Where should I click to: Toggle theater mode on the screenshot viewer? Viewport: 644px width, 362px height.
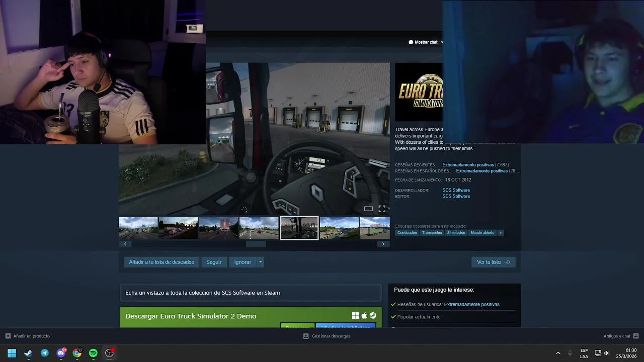368,209
